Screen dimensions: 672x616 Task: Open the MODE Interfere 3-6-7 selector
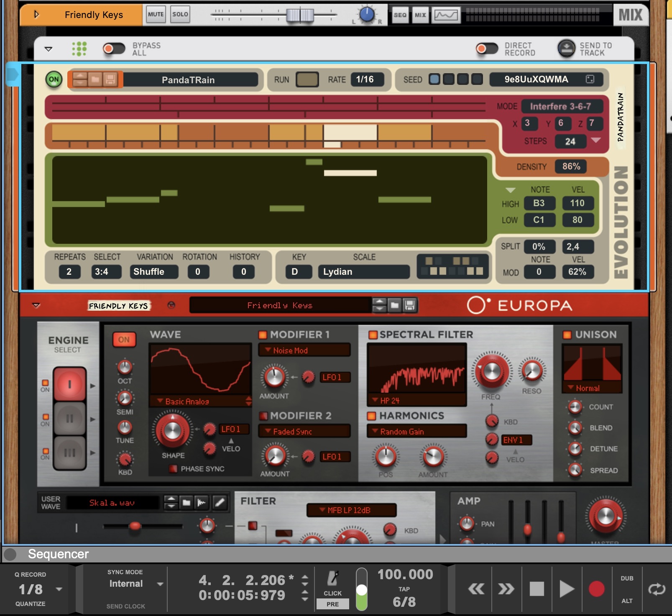562,106
